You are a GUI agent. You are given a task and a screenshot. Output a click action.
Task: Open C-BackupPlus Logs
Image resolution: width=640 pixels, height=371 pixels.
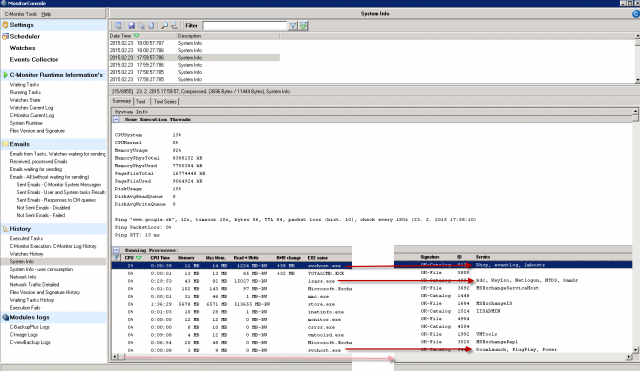coord(30,327)
